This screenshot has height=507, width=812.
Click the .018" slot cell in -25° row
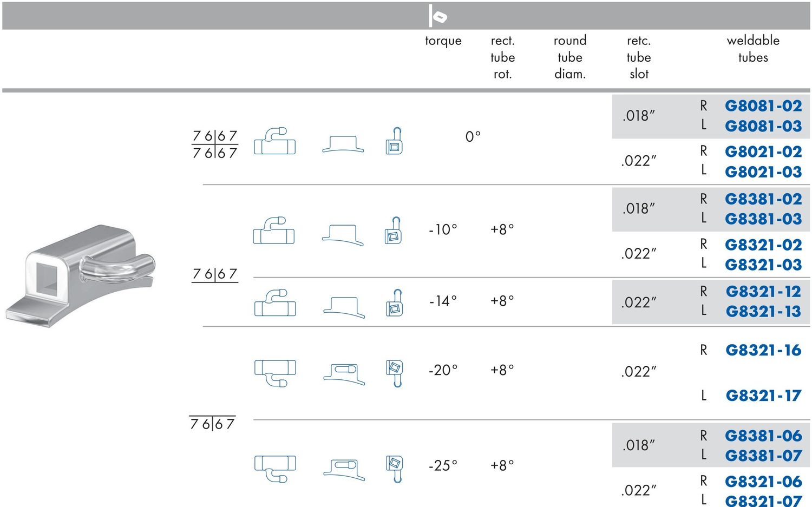639,445
